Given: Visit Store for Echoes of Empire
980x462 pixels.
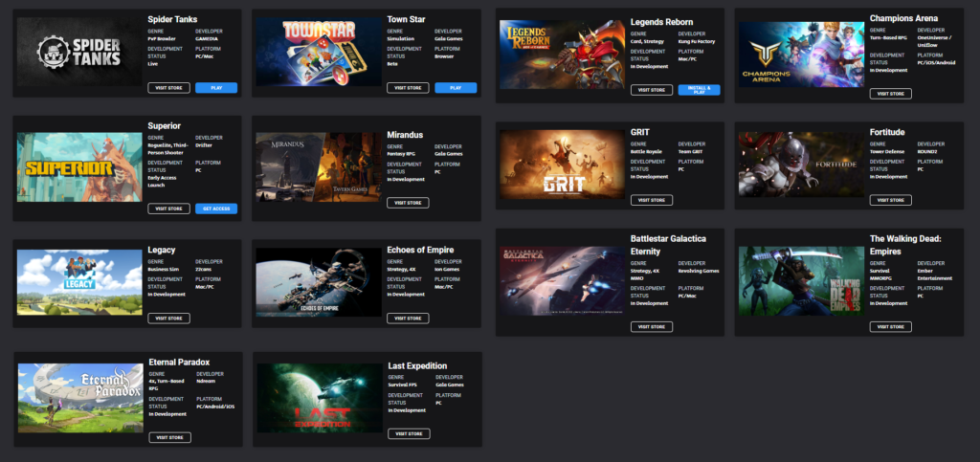Looking at the screenshot, I should tap(408, 319).
